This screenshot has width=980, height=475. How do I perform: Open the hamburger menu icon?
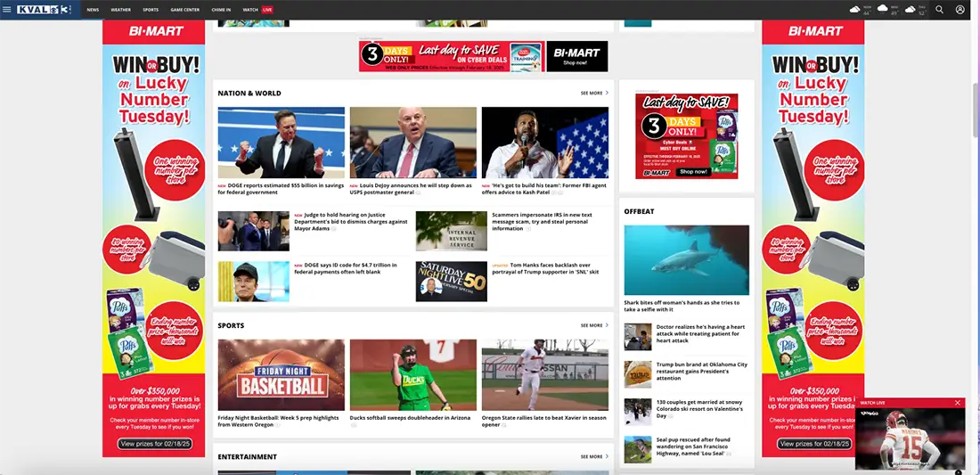7,10
